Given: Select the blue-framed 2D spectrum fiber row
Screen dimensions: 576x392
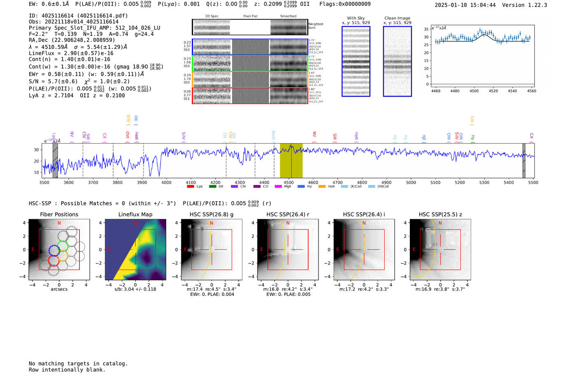Looking at the screenshot, I should pyautogui.click(x=250, y=47).
